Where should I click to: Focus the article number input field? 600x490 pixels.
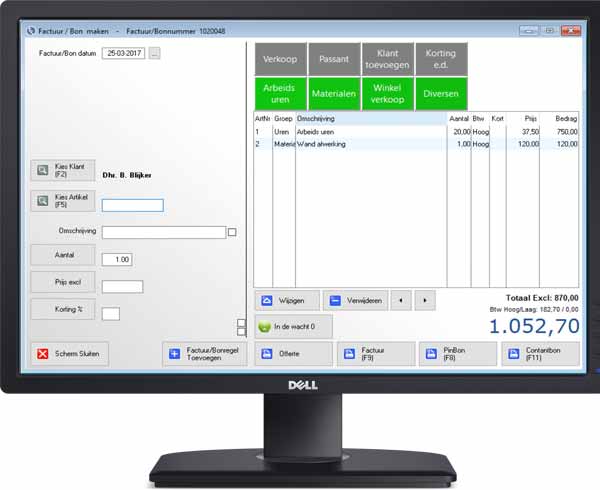(x=133, y=205)
